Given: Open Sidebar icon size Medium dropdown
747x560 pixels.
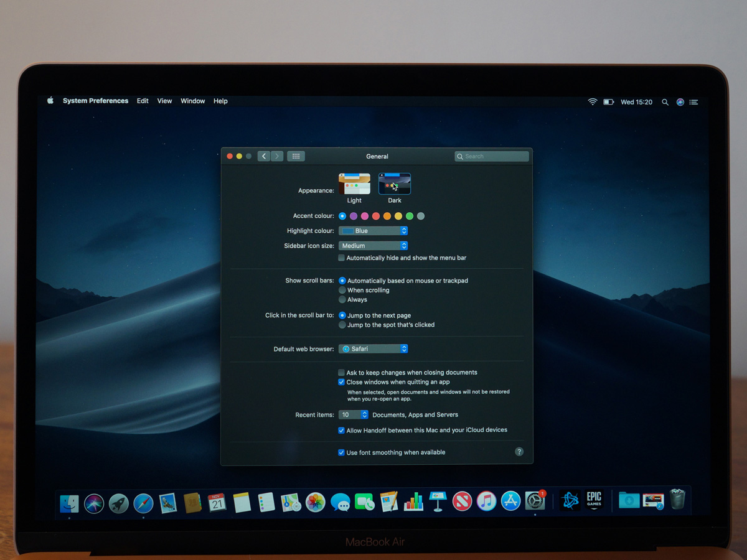Looking at the screenshot, I should click(374, 246).
